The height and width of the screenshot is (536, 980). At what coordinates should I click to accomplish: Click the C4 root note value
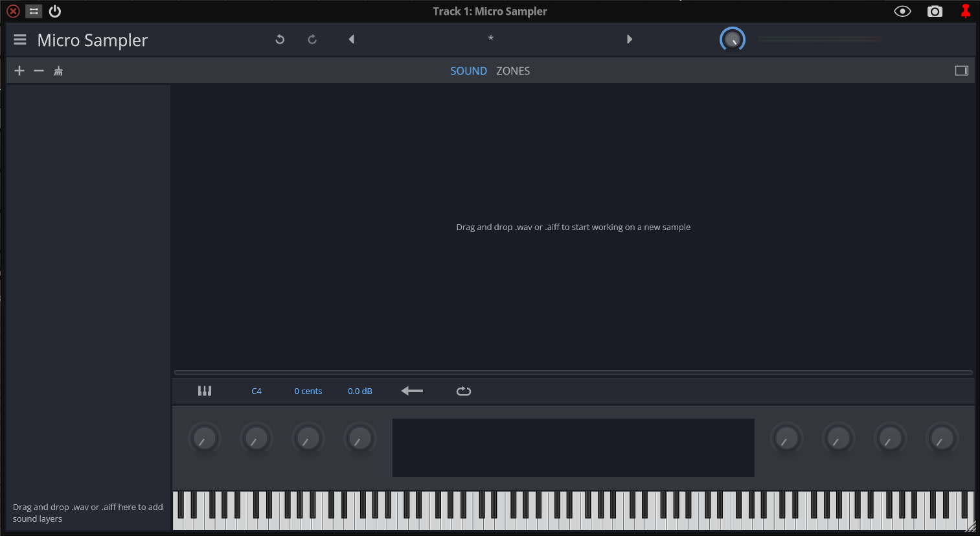point(256,391)
